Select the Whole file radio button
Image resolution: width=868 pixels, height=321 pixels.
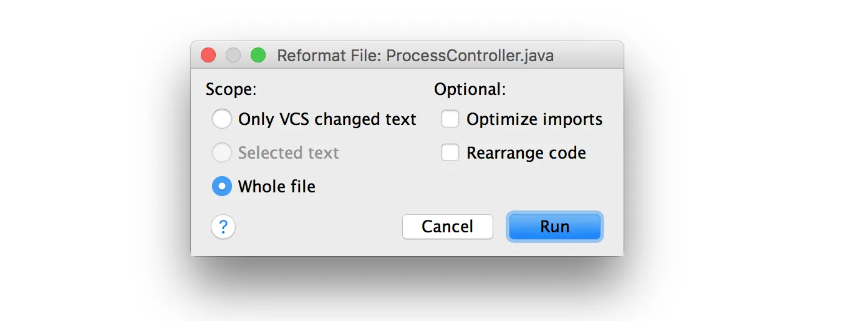(x=222, y=186)
